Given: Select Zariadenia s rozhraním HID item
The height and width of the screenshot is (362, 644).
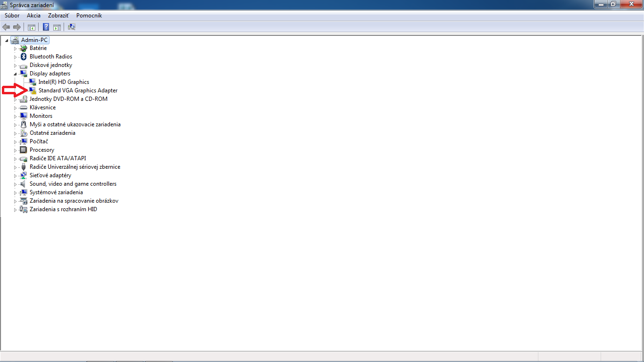Looking at the screenshot, I should tap(63, 209).
